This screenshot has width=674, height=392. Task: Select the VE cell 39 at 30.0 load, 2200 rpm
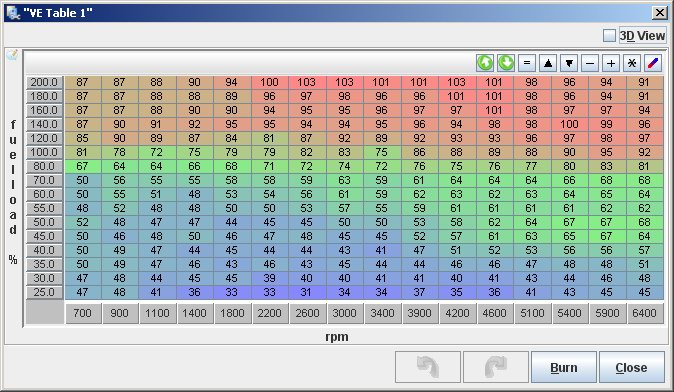click(x=270, y=278)
